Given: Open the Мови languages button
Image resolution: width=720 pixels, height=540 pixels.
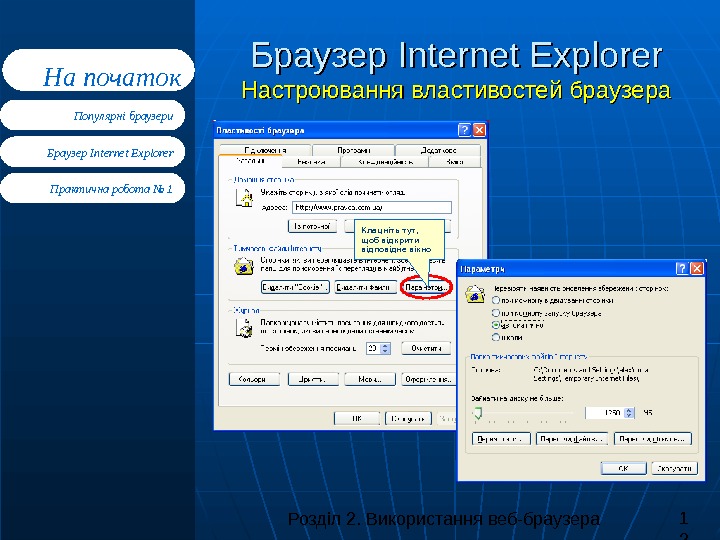Looking at the screenshot, I should (x=370, y=379).
